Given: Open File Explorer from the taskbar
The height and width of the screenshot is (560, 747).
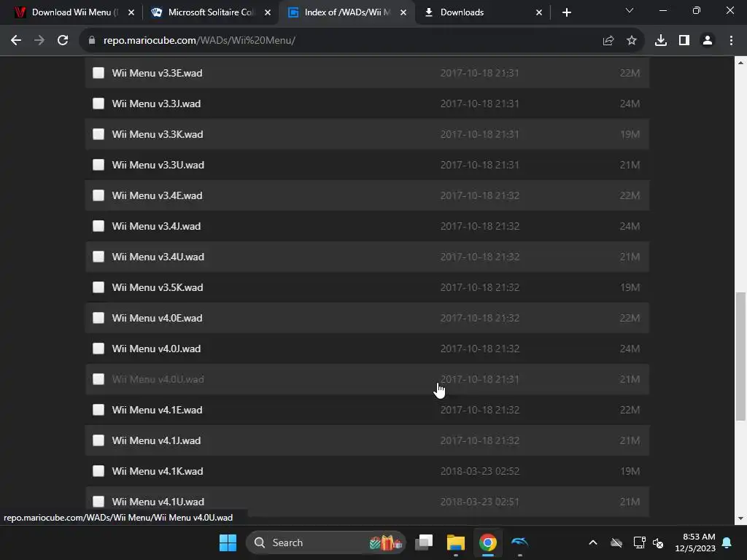Looking at the screenshot, I should click(x=455, y=542).
